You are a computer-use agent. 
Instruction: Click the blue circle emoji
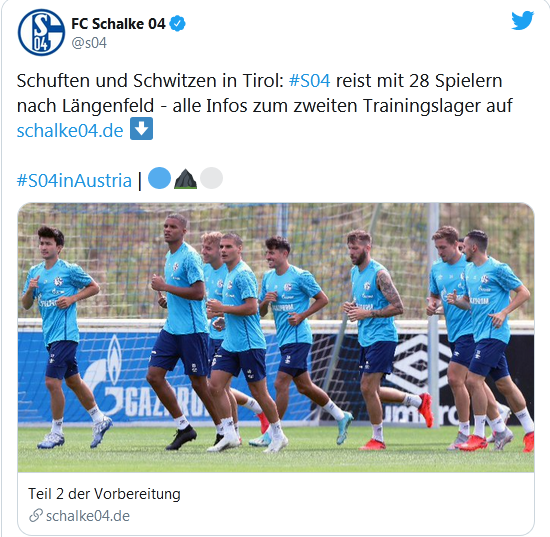tap(159, 178)
